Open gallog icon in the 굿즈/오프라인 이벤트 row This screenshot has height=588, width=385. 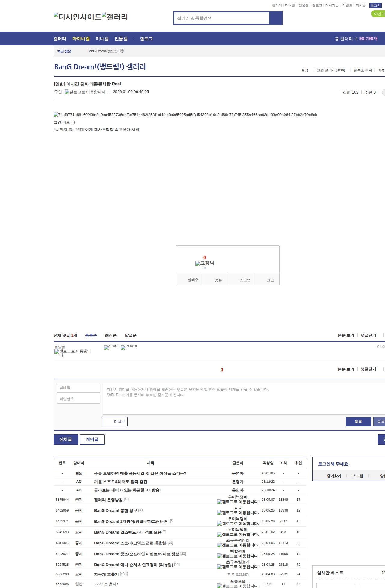pyautogui.click(x=238, y=556)
